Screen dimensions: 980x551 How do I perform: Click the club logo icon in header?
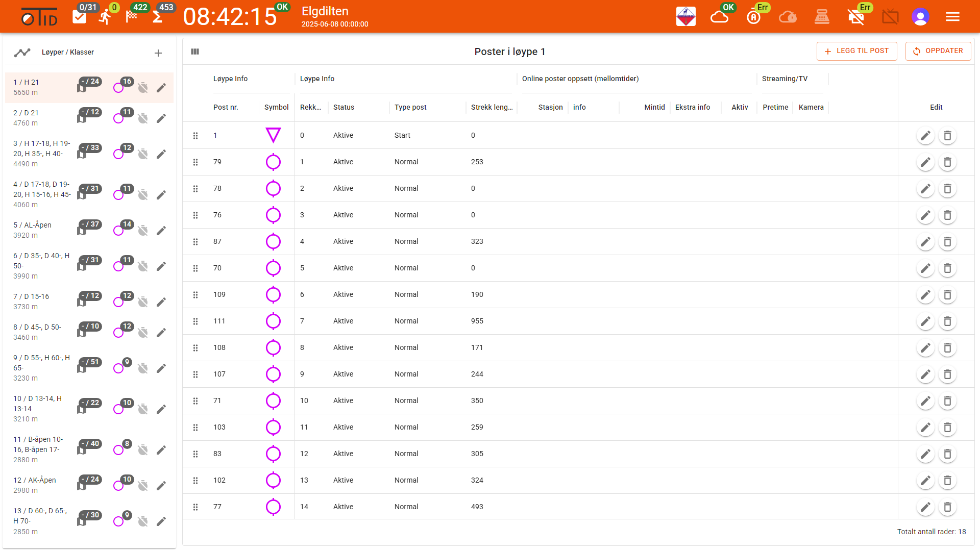[686, 17]
